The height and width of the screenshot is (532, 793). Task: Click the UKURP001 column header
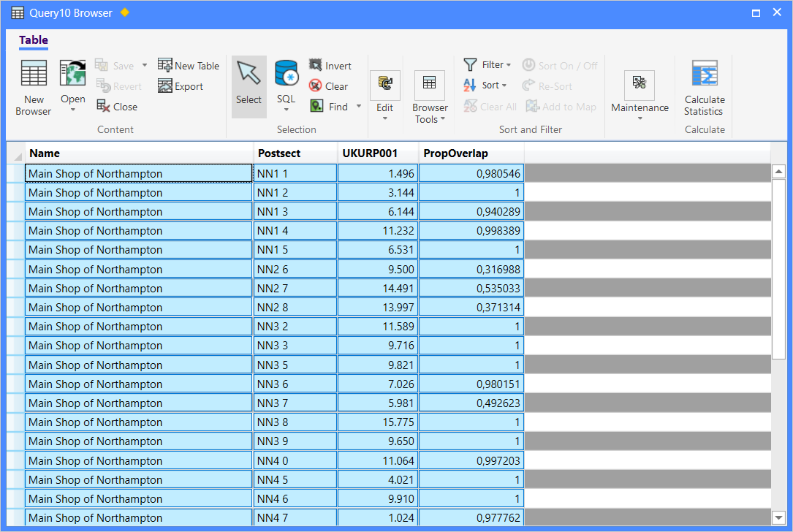coord(379,153)
